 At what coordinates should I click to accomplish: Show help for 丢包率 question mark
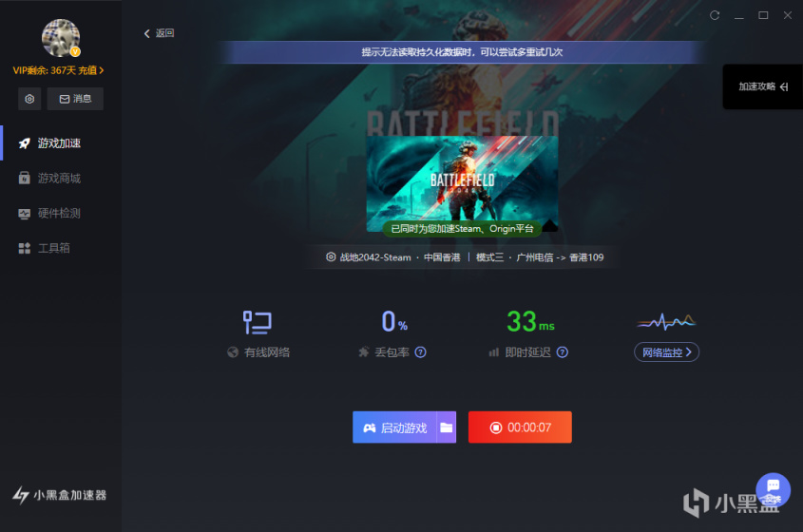[x=420, y=352]
